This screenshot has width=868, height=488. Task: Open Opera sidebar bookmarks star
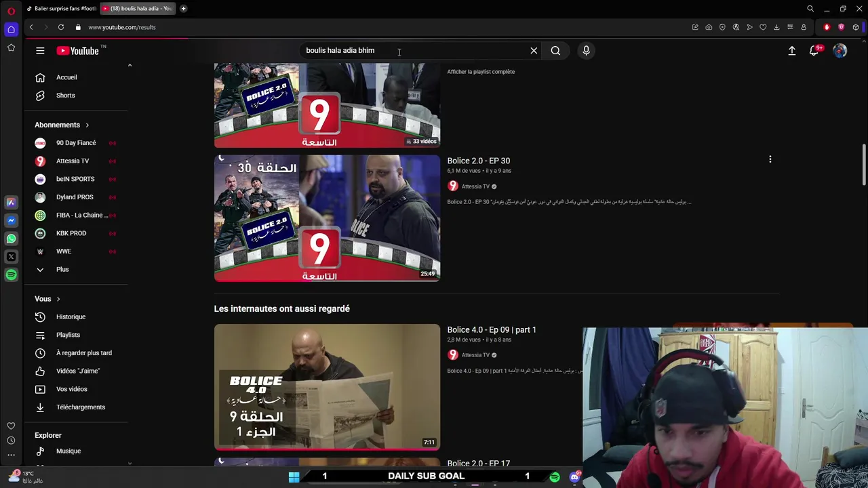coord(11,47)
